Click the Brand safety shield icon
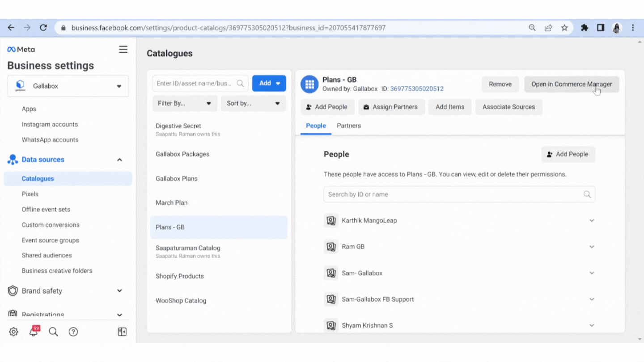The image size is (644, 362). coord(13,291)
